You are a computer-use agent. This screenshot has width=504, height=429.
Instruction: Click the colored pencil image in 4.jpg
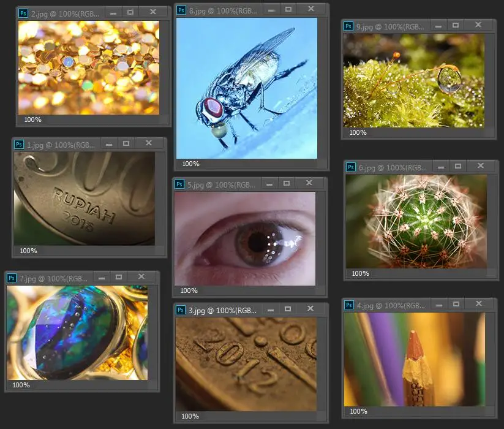tap(415, 360)
